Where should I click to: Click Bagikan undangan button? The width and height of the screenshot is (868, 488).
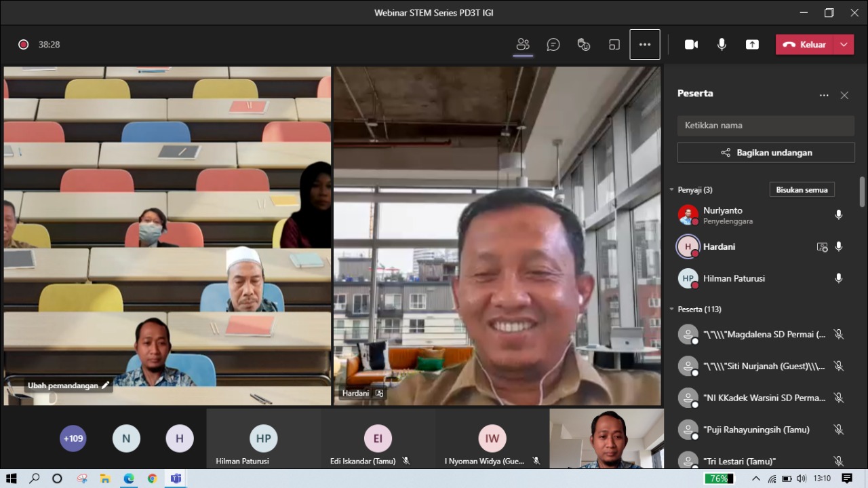(766, 153)
